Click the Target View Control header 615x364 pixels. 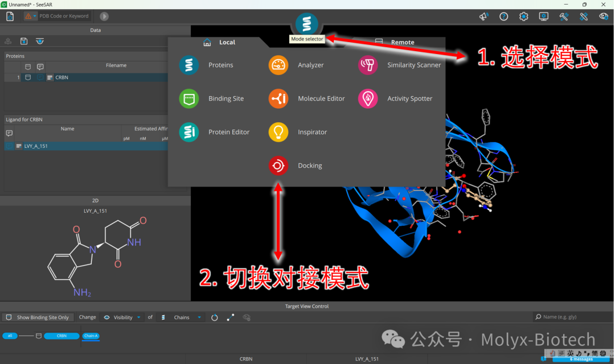pos(307,307)
